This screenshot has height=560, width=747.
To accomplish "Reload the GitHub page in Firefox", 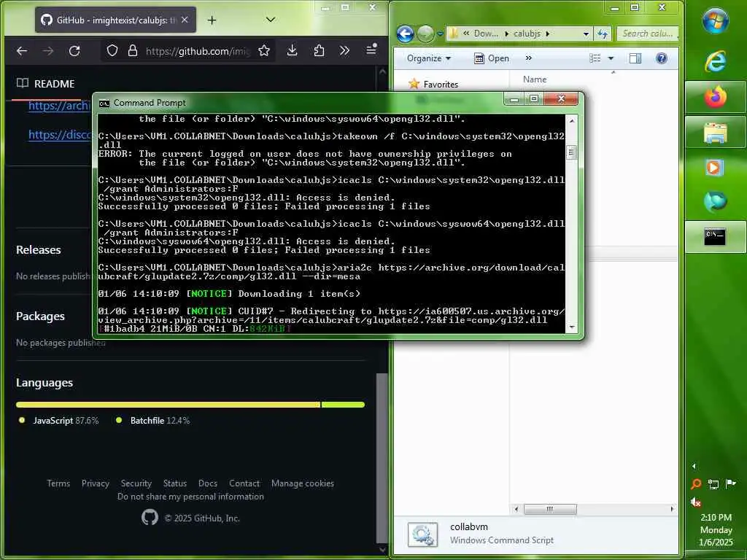I will (74, 50).
